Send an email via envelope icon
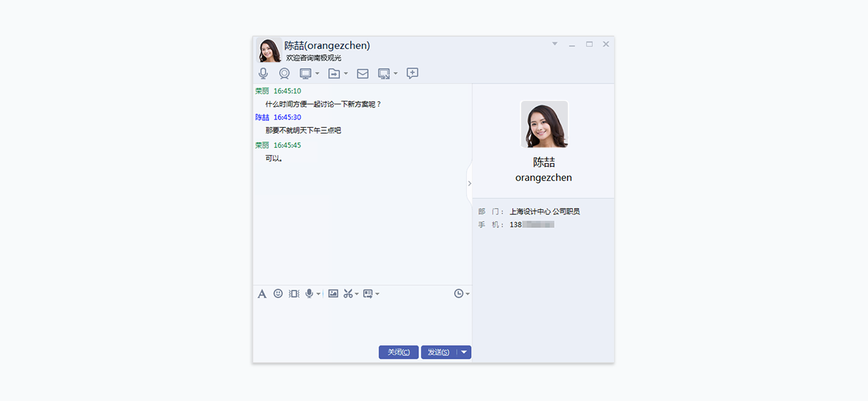 pos(363,74)
